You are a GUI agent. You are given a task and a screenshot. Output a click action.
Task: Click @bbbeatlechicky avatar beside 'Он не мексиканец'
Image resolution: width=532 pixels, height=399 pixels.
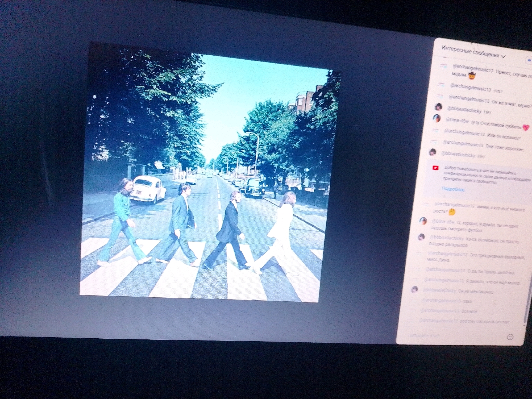click(414, 289)
